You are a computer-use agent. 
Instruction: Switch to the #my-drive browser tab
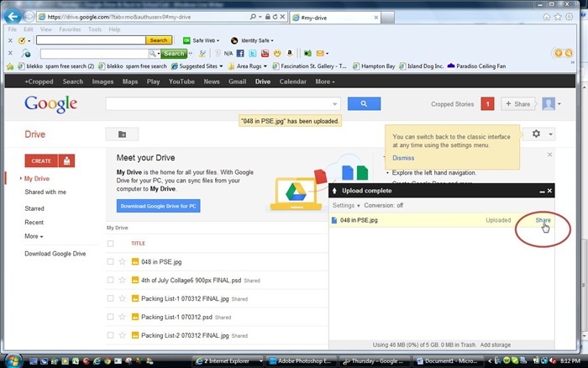pyautogui.click(x=336, y=18)
